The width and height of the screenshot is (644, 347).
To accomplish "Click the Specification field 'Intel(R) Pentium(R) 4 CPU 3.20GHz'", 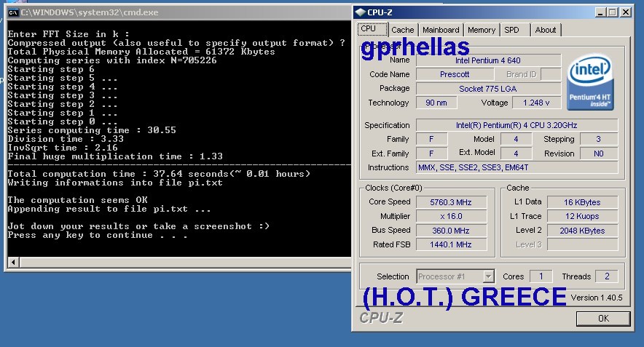I will (x=517, y=125).
